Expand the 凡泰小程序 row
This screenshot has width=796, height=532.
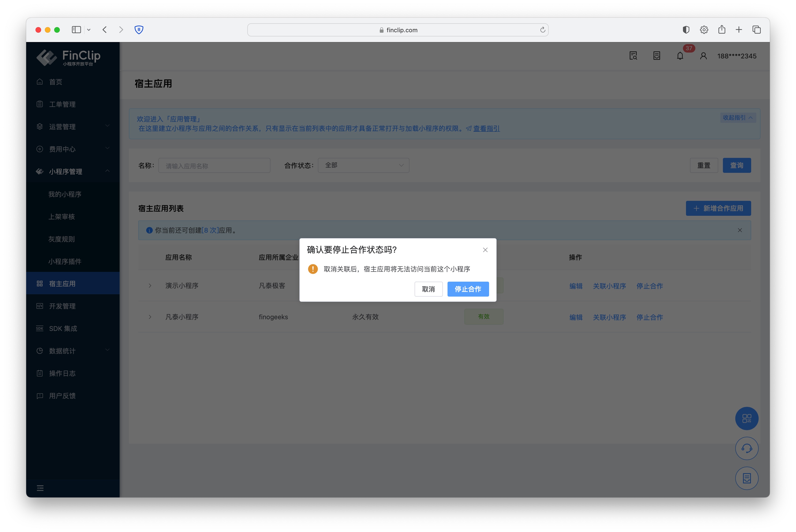[x=150, y=317]
